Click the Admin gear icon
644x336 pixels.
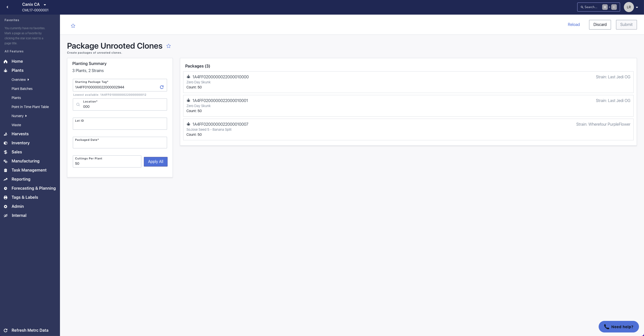(6, 207)
